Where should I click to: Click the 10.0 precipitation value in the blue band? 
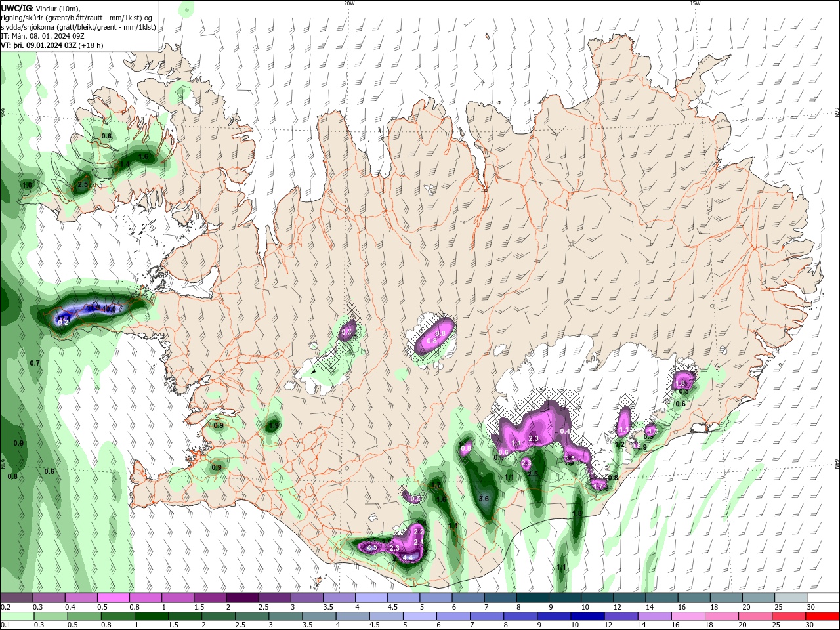[110, 309]
